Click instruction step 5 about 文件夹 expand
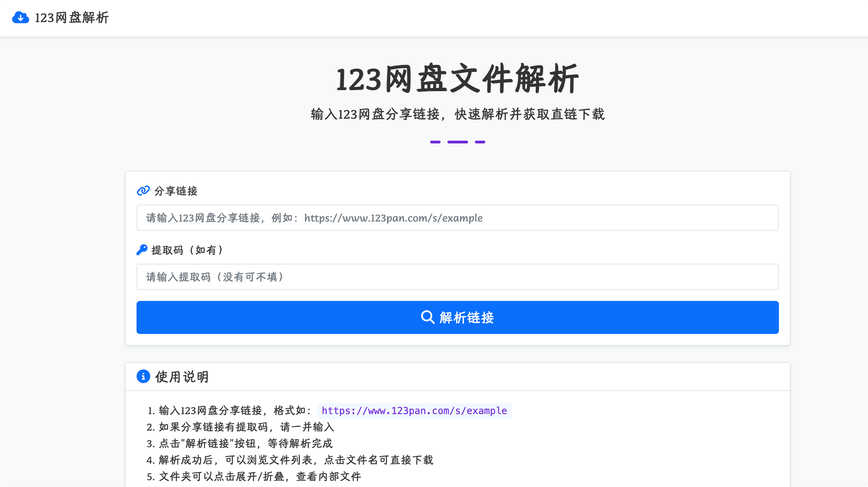The image size is (868, 487). click(x=260, y=476)
